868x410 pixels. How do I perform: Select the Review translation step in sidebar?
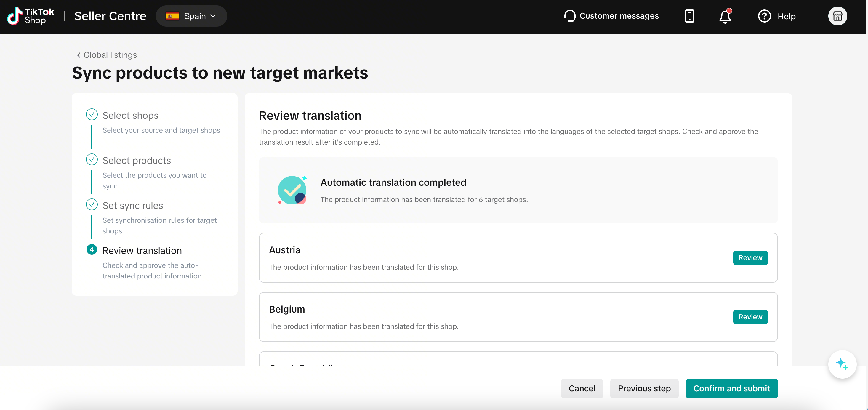(x=142, y=251)
